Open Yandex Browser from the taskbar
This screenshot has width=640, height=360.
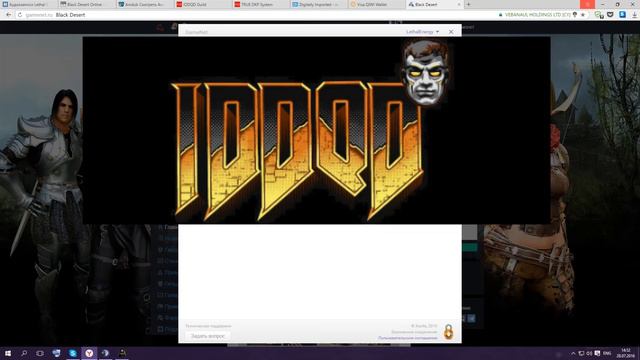point(89,353)
